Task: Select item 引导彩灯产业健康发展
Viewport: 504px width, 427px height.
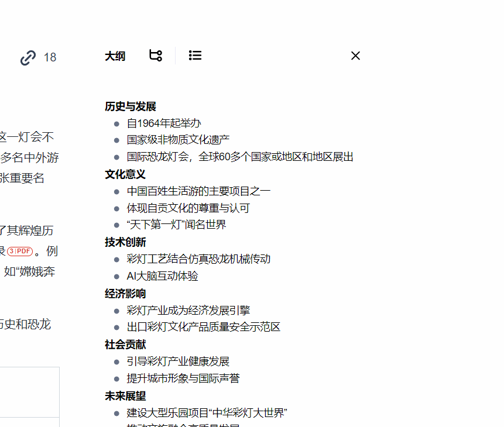Action: pyautogui.click(x=178, y=361)
